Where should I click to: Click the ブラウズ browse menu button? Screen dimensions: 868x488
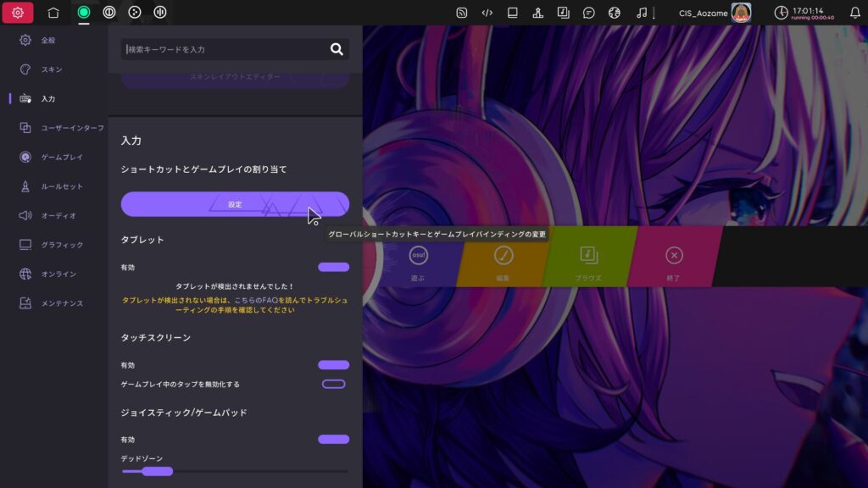588,257
